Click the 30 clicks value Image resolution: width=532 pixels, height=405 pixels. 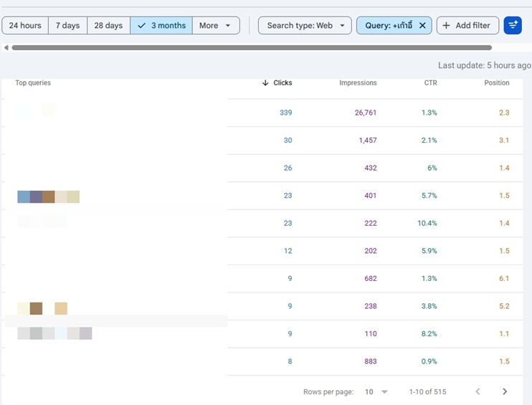(288, 140)
